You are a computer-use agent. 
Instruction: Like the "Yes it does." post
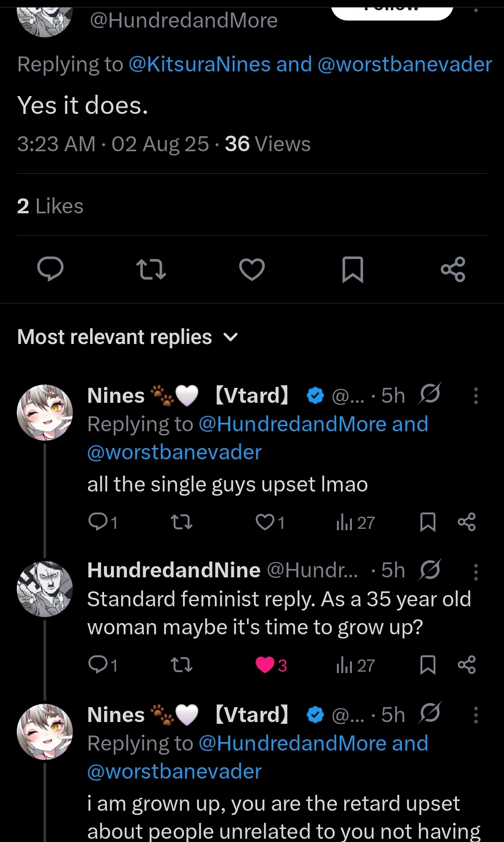252,269
